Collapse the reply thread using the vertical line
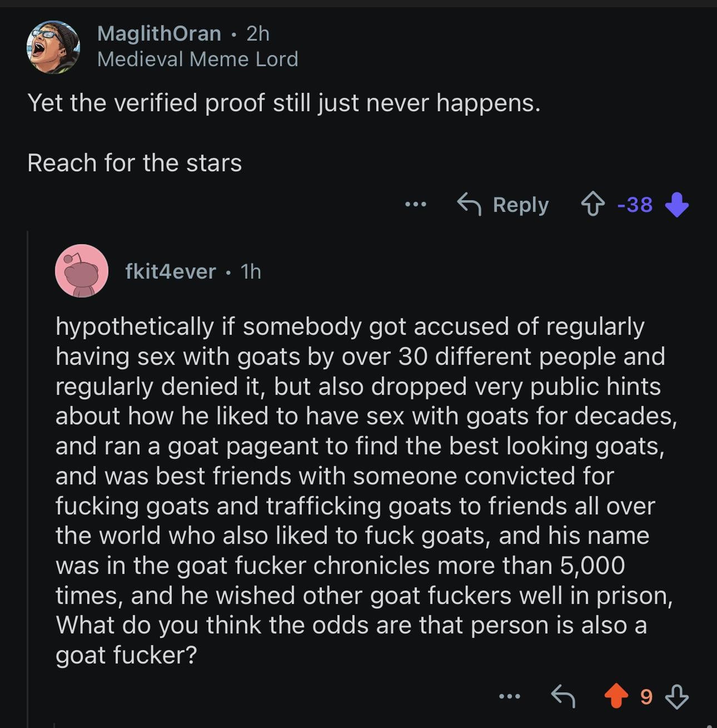Image resolution: width=717 pixels, height=728 pixels. (28, 478)
